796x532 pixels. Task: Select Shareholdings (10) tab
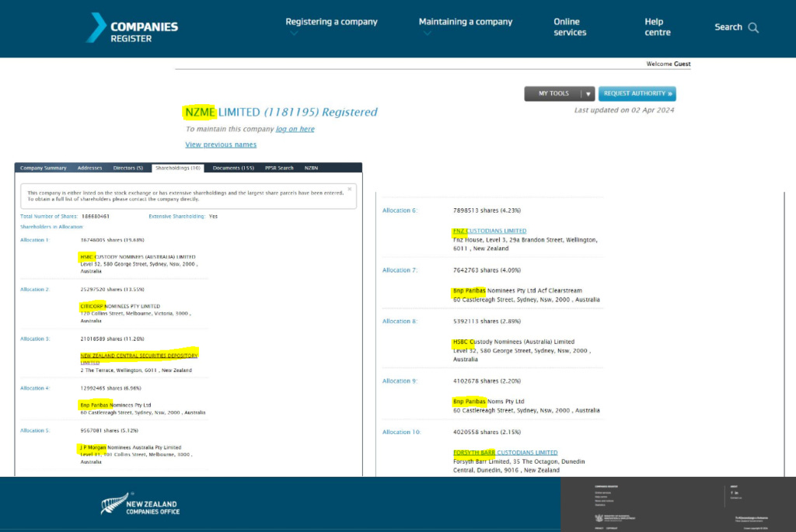coord(178,168)
